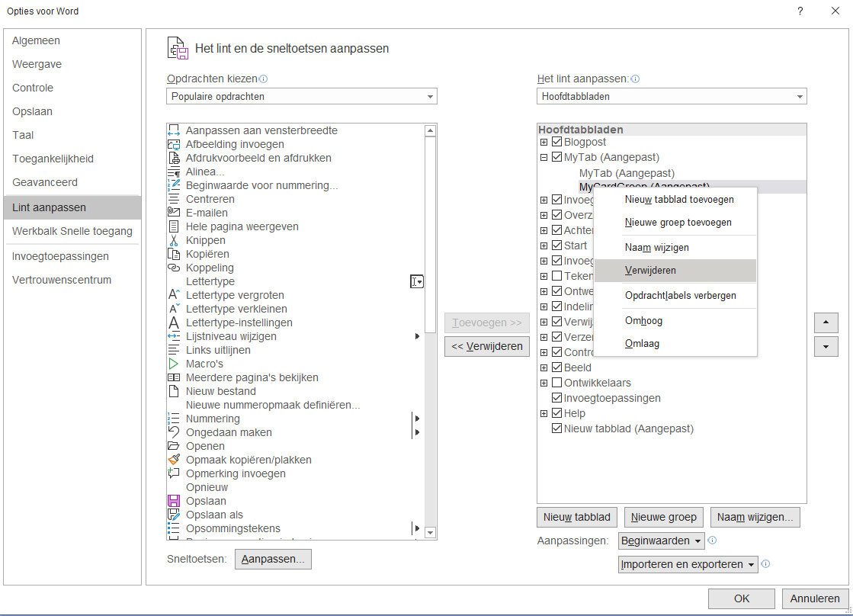Screen dimensions: 853x616
Task: Open Importeren en exporteren dropdown
Action: coord(688,564)
